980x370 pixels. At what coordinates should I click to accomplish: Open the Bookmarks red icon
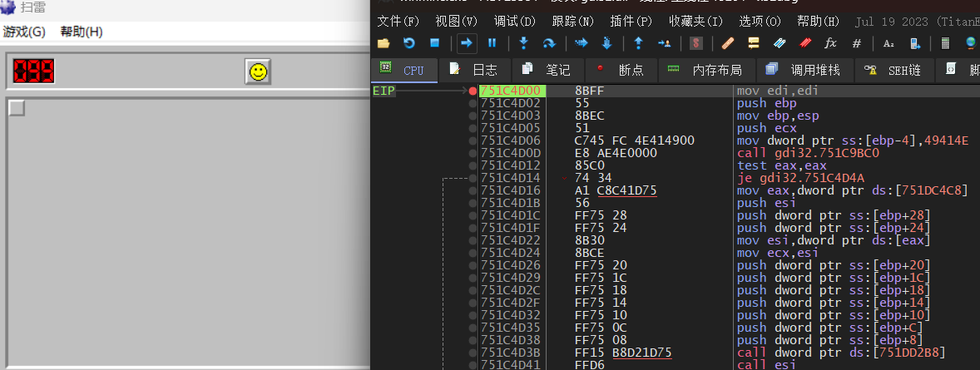(x=805, y=43)
